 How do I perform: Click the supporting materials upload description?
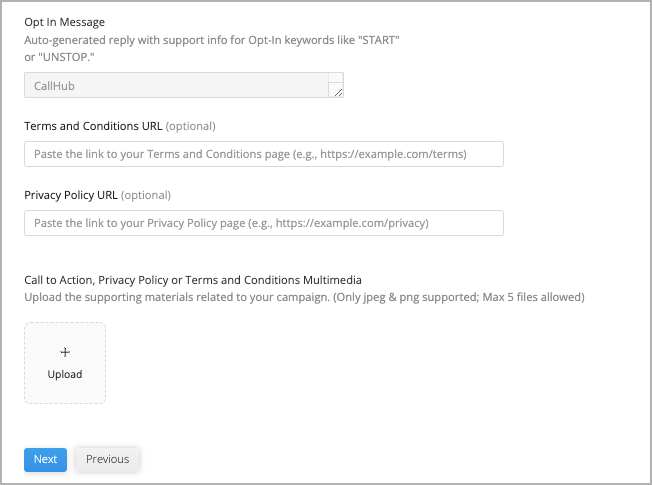coord(304,297)
